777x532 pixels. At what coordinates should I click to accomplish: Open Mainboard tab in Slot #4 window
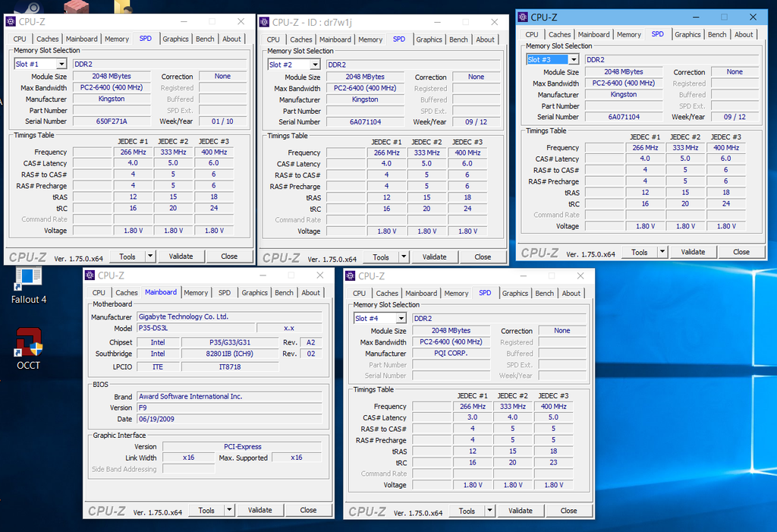(421, 293)
